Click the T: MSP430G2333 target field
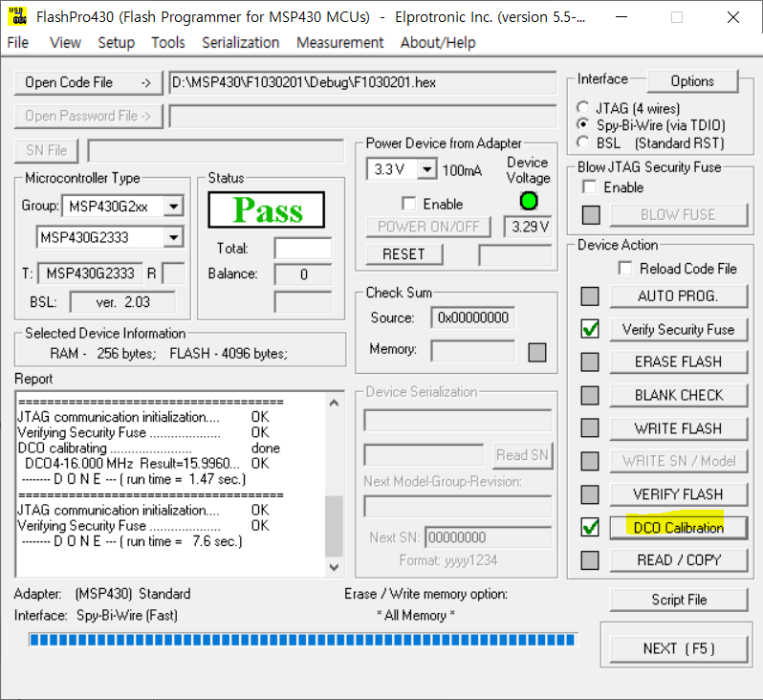The height and width of the screenshot is (700, 763). pos(90,273)
